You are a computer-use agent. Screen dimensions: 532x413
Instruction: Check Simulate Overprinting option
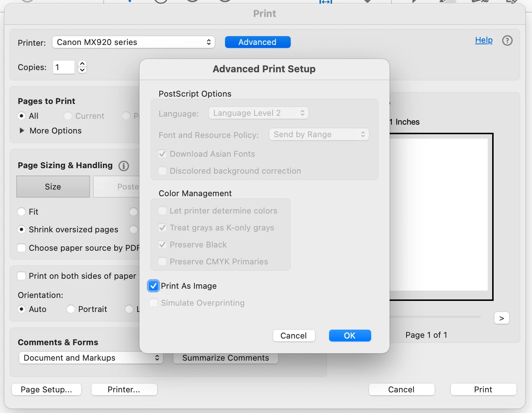153,303
